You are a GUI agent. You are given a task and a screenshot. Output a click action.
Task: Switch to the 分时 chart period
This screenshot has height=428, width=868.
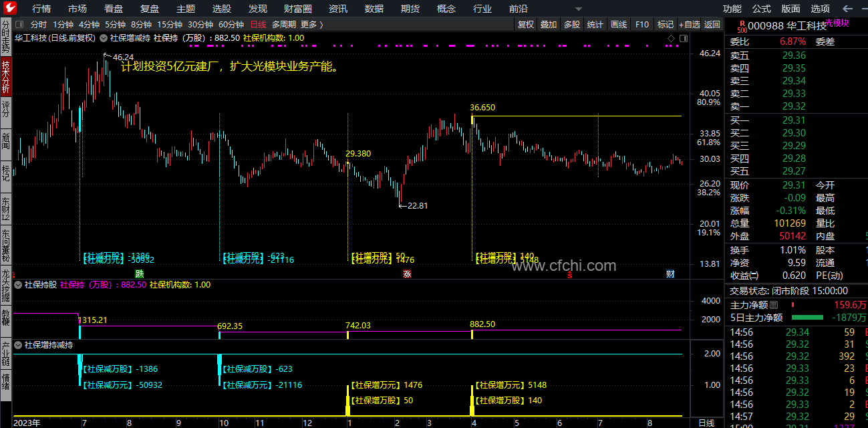(39, 24)
